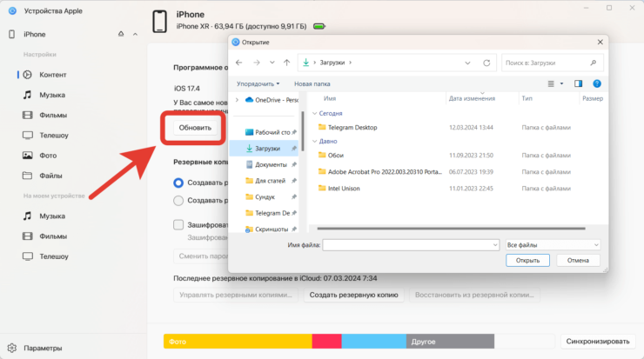Select Документы in the navigation pane
The image size is (644, 359).
click(271, 164)
